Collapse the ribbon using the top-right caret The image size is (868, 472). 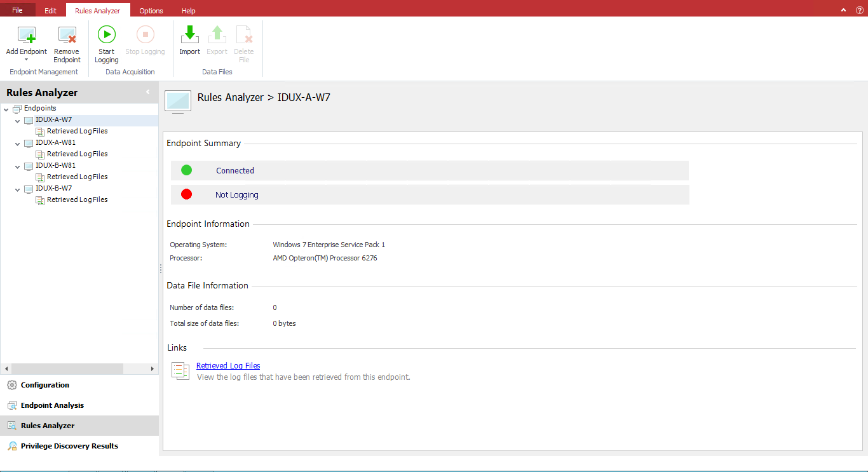coord(843,10)
